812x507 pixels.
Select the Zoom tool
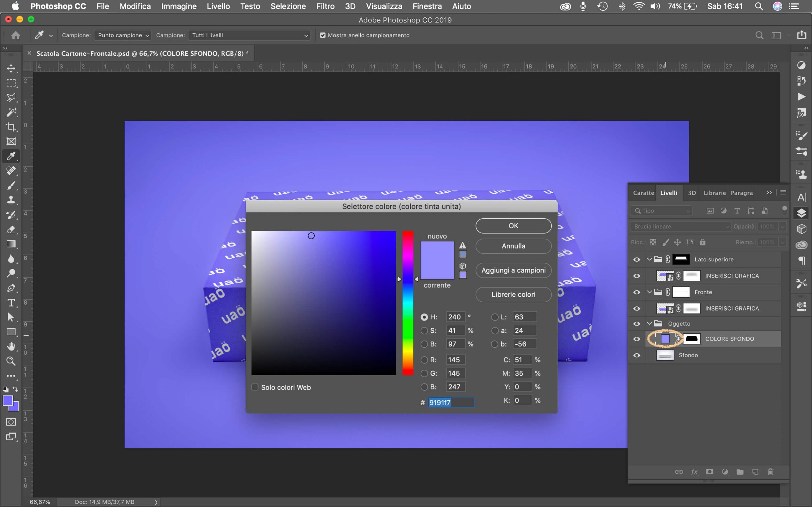coord(11,361)
